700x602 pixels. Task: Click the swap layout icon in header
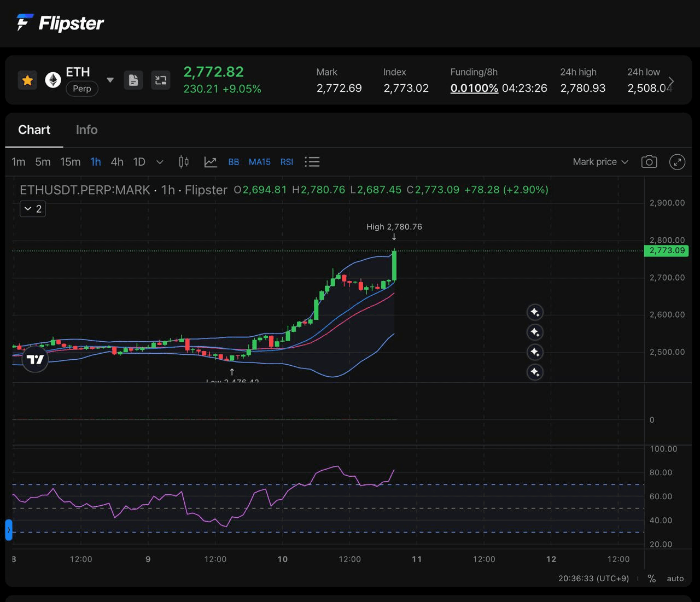click(x=161, y=80)
